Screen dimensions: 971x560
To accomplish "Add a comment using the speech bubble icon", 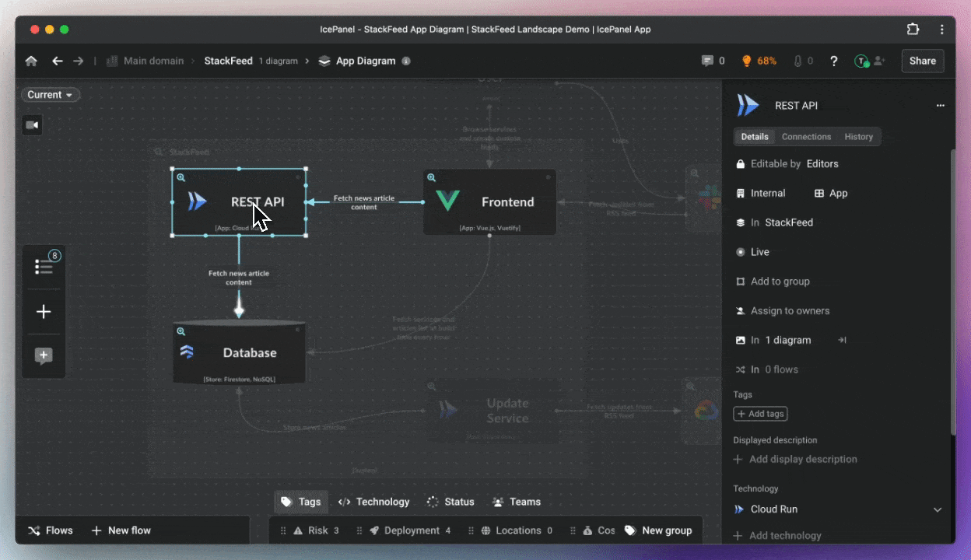I will click(x=44, y=356).
